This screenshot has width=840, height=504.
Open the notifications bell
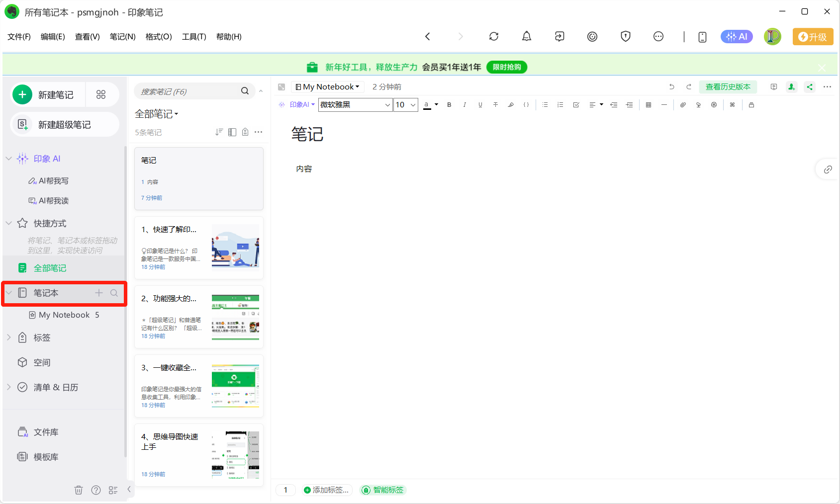(x=527, y=36)
